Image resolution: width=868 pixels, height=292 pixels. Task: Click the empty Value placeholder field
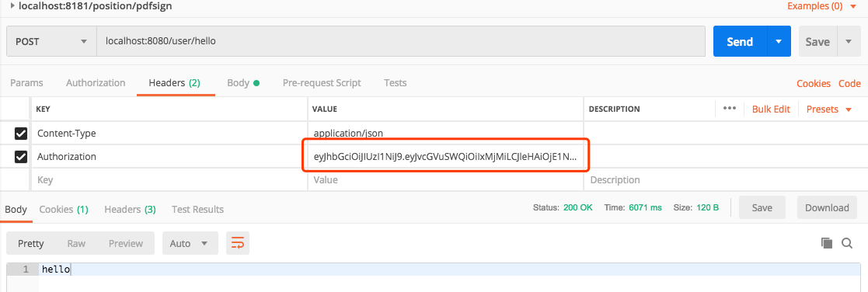445,179
